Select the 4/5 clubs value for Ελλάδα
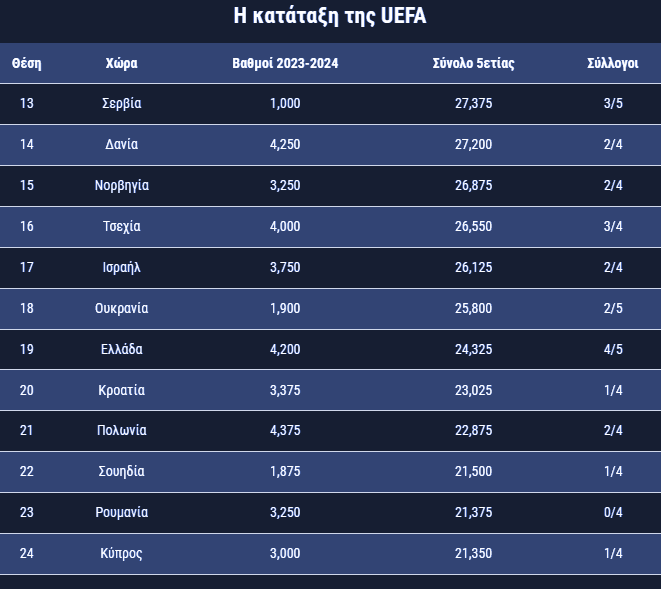This screenshot has width=661, height=589. 613,349
